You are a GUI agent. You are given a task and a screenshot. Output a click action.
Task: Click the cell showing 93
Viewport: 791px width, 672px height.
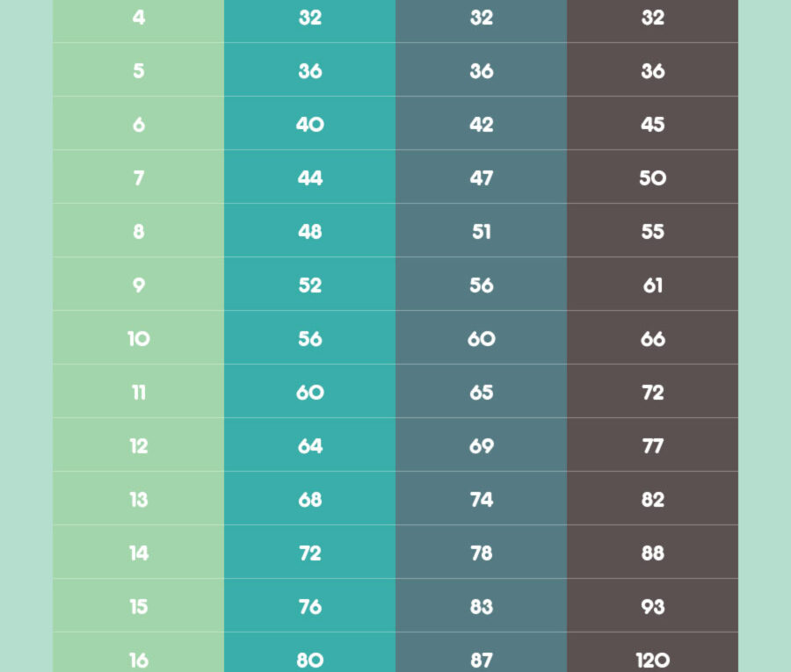[x=652, y=607]
